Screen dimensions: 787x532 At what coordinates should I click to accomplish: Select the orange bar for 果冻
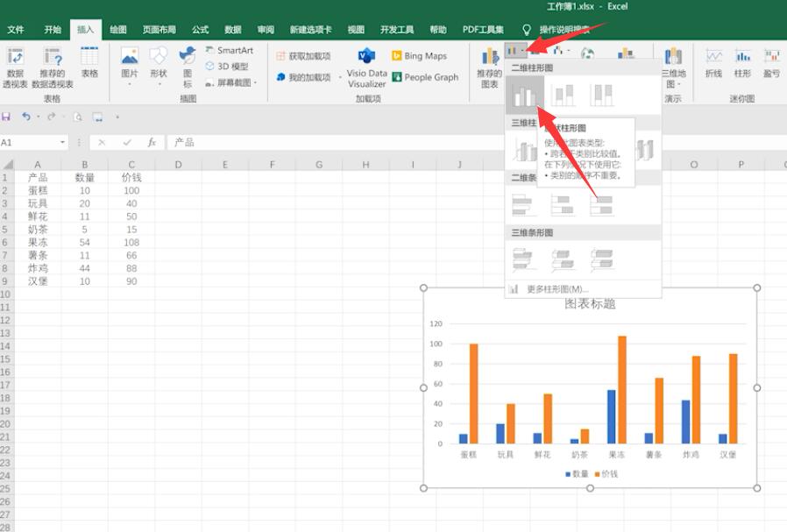click(x=622, y=390)
